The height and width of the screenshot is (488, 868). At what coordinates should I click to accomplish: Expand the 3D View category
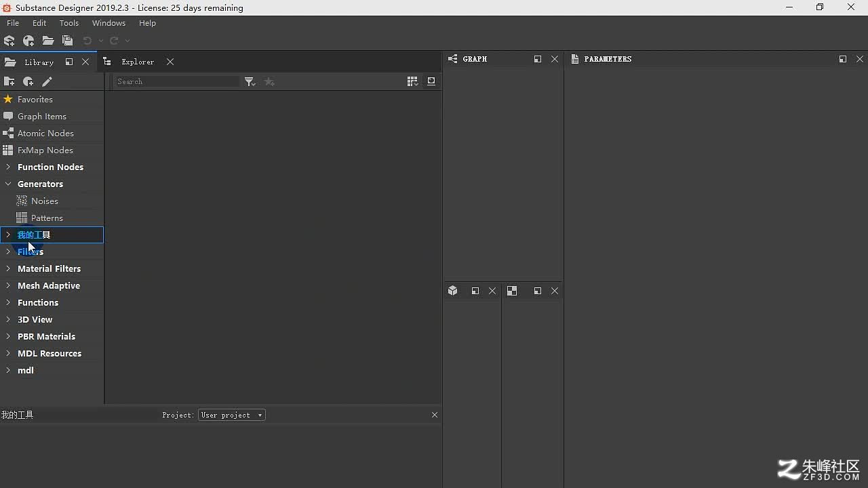coord(7,319)
